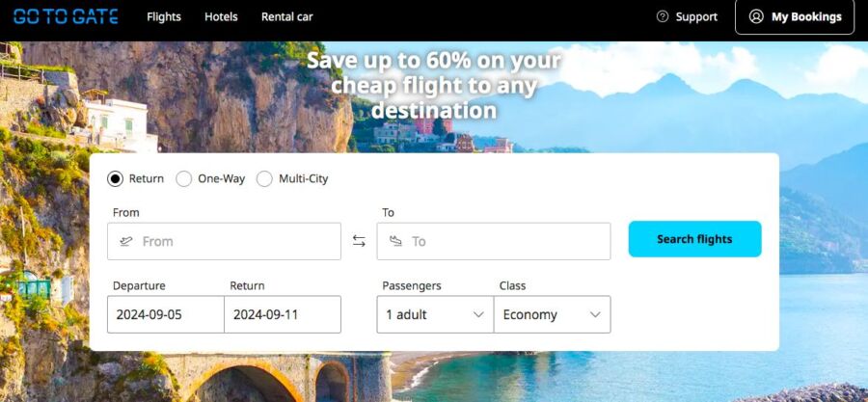Open the 1 adult passengers dropdown
The width and height of the screenshot is (868, 402).
(x=435, y=314)
